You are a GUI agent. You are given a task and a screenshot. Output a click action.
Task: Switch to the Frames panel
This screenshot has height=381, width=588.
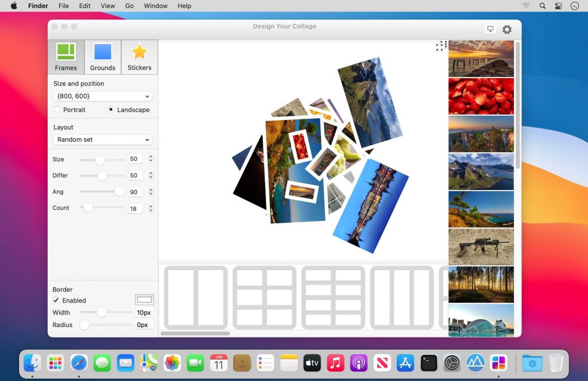pos(65,56)
